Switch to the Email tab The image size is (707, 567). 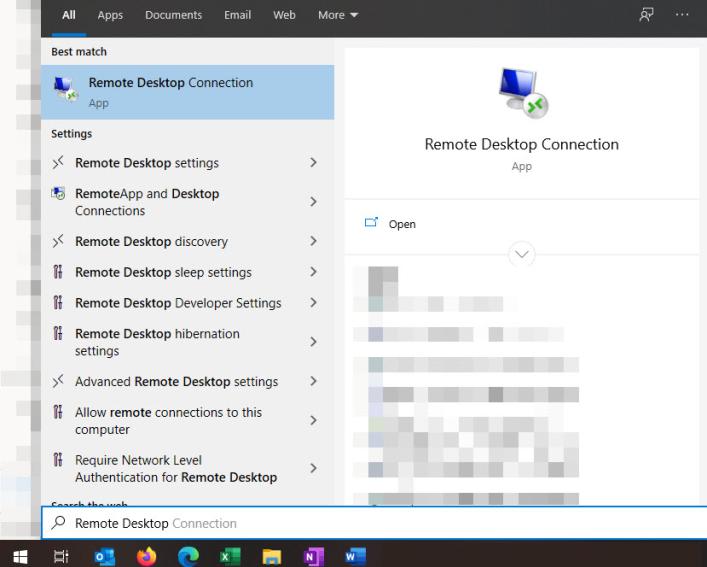(238, 15)
